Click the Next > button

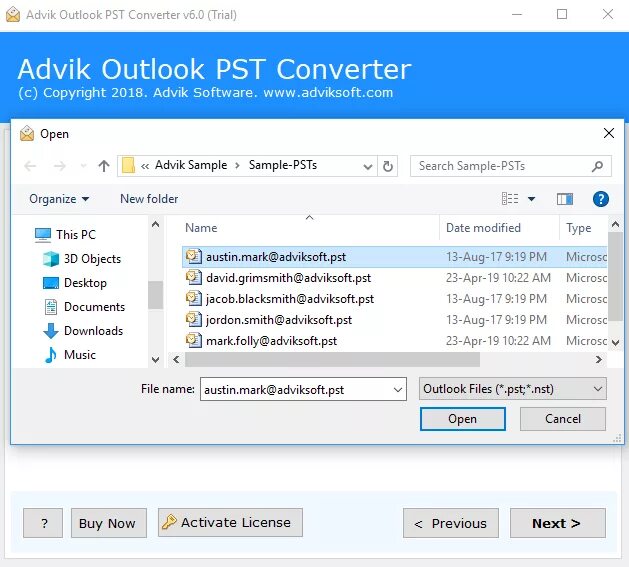(558, 523)
